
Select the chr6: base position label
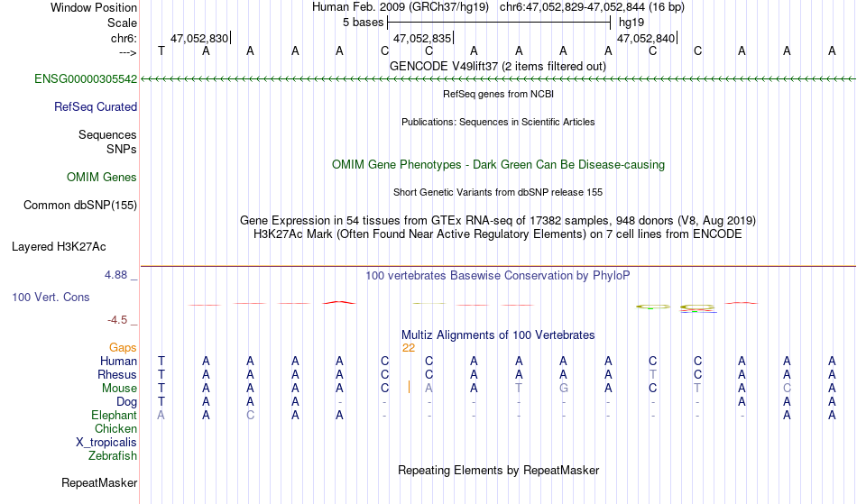pyautogui.click(x=124, y=38)
